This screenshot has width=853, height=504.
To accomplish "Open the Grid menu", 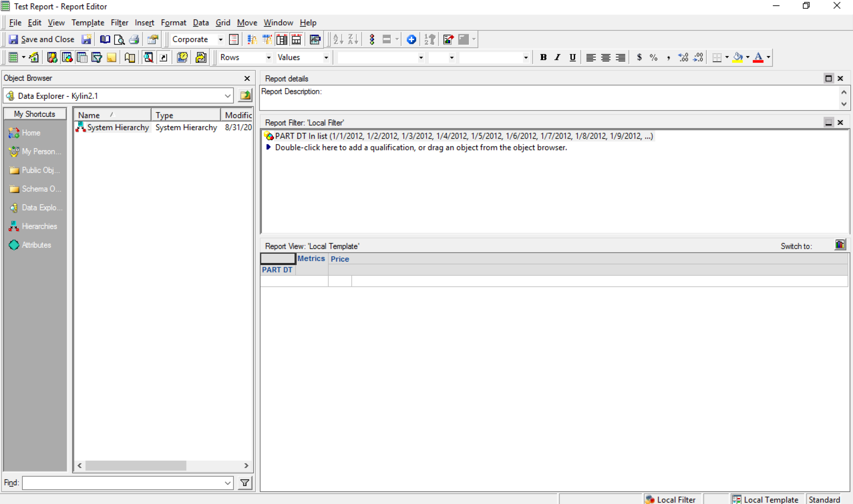I will tap(222, 22).
